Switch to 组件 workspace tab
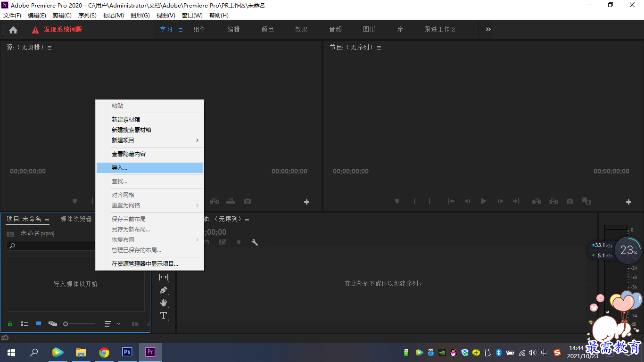This screenshot has width=644, height=362. coord(200,29)
